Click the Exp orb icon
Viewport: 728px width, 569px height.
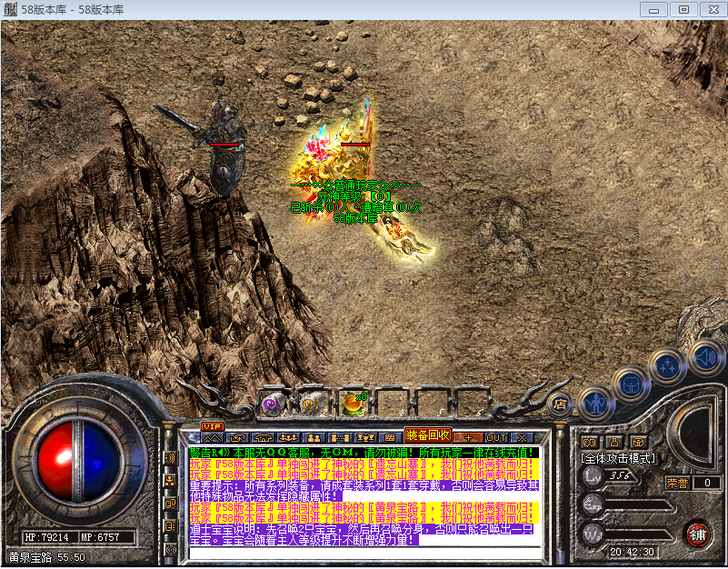593,504
